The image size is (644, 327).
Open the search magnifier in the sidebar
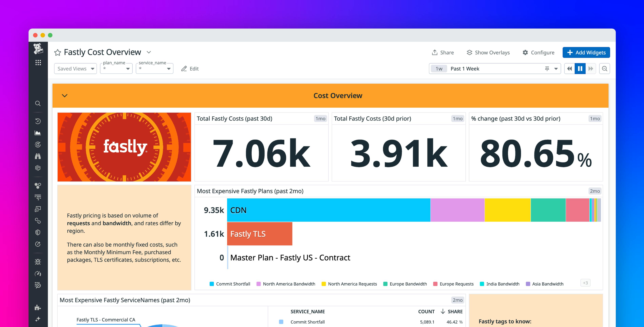pyautogui.click(x=38, y=103)
